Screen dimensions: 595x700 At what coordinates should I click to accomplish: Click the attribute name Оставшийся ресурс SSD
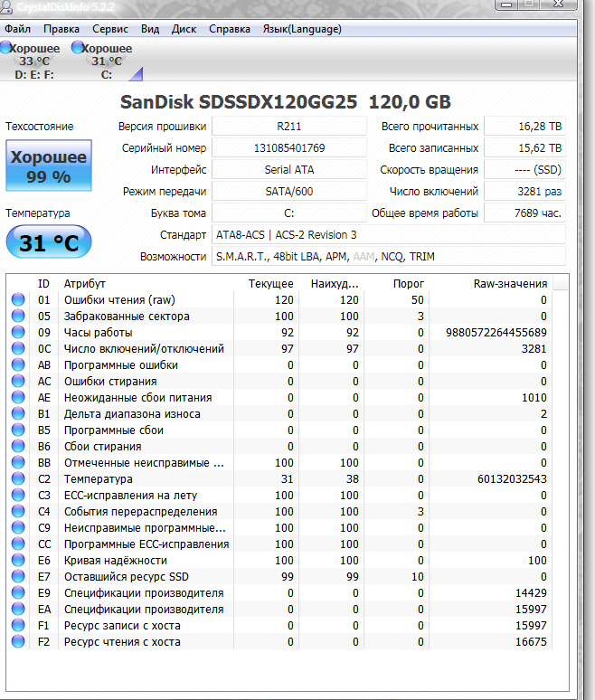coord(127,576)
